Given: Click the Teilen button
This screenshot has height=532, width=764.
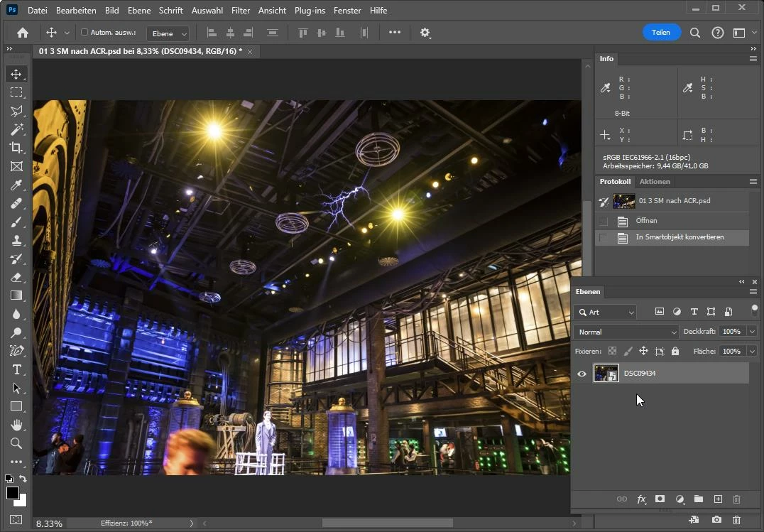Looking at the screenshot, I should (661, 33).
